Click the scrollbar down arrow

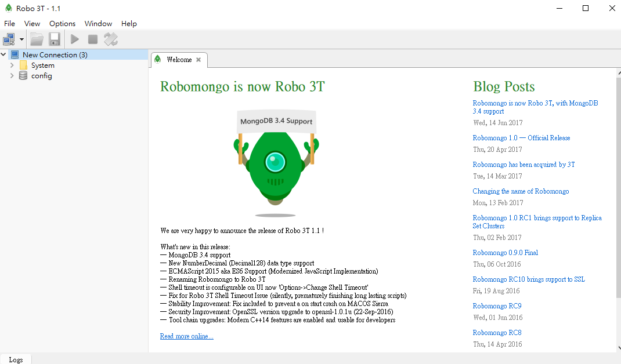coord(619,348)
